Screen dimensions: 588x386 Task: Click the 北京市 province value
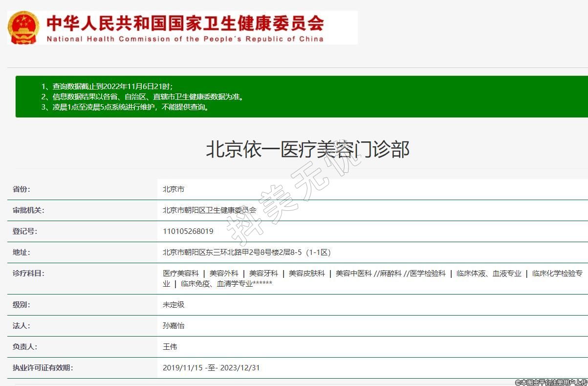point(174,189)
